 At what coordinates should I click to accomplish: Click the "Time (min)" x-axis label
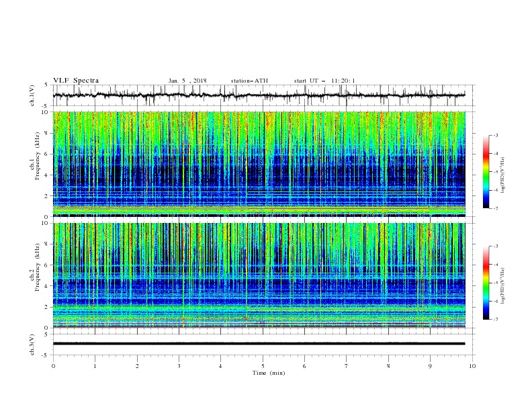pos(269,373)
